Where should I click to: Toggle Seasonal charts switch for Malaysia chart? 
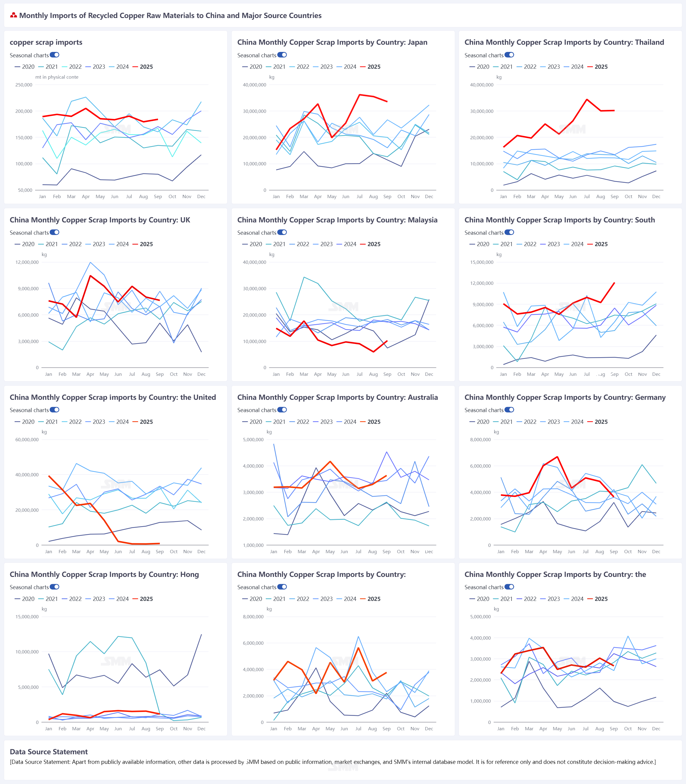282,233
